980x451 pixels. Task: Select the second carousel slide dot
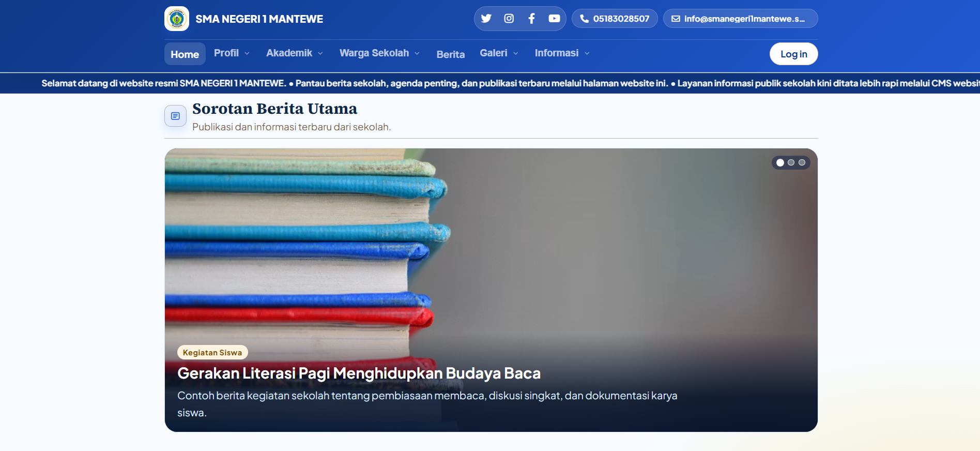tap(791, 162)
